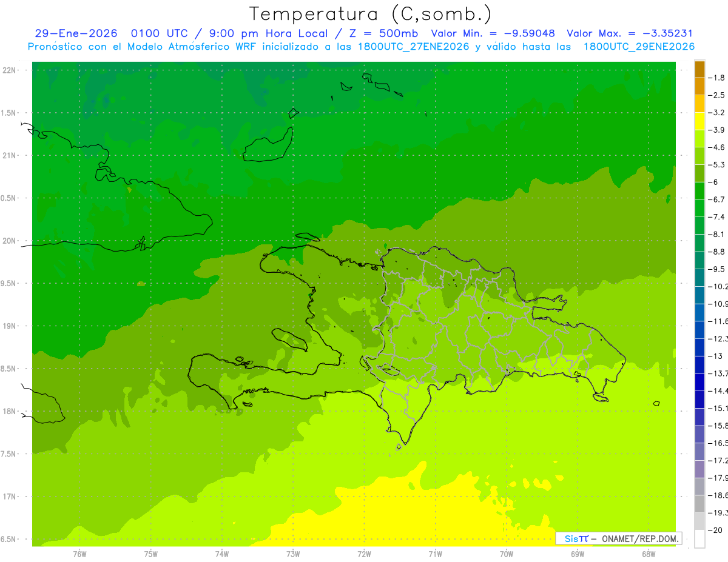Click the teal swatch between -9.5 and -10.2
Image resolution: width=728 pixels, height=562 pixels.
click(x=699, y=278)
